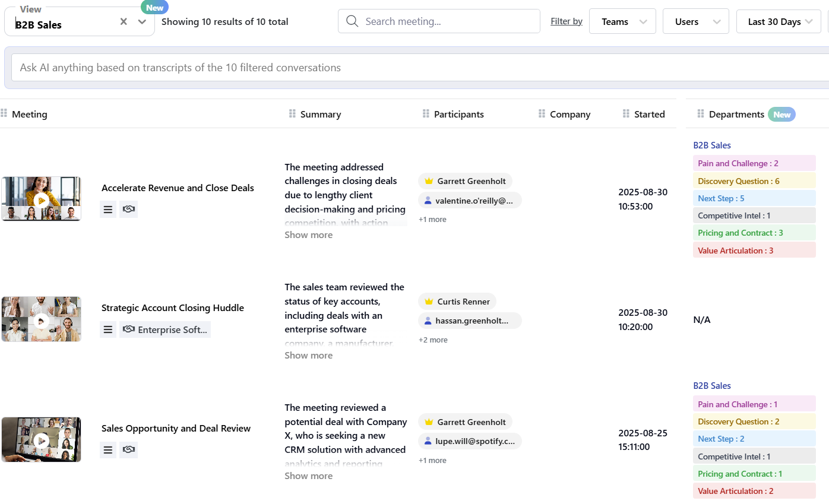Viewport: 829px width, 504px height.
Task: Open transcript icon for Accelerate Revenue meeting
Action: pos(107,210)
